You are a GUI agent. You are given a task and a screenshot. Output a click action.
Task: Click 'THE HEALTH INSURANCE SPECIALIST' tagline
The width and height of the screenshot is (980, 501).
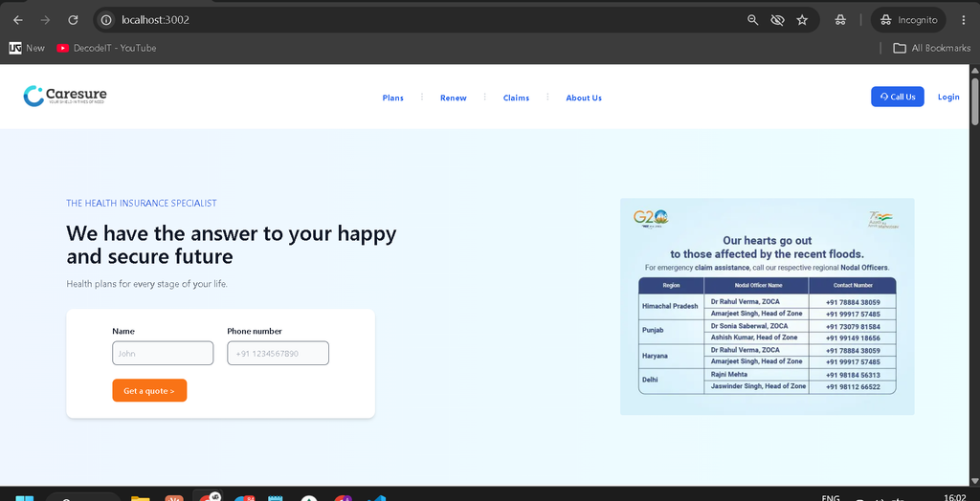142,203
